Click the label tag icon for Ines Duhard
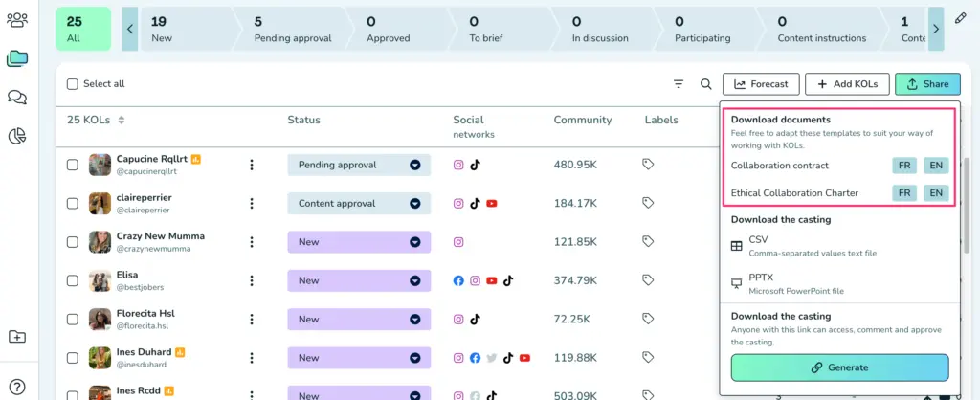This screenshot has height=400, width=980. pyautogui.click(x=648, y=358)
